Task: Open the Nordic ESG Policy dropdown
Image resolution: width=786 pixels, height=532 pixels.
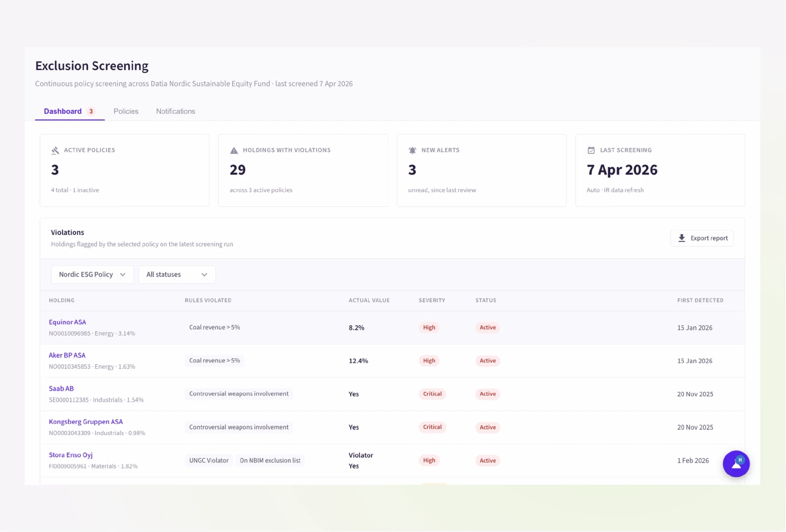Action: [92, 275]
